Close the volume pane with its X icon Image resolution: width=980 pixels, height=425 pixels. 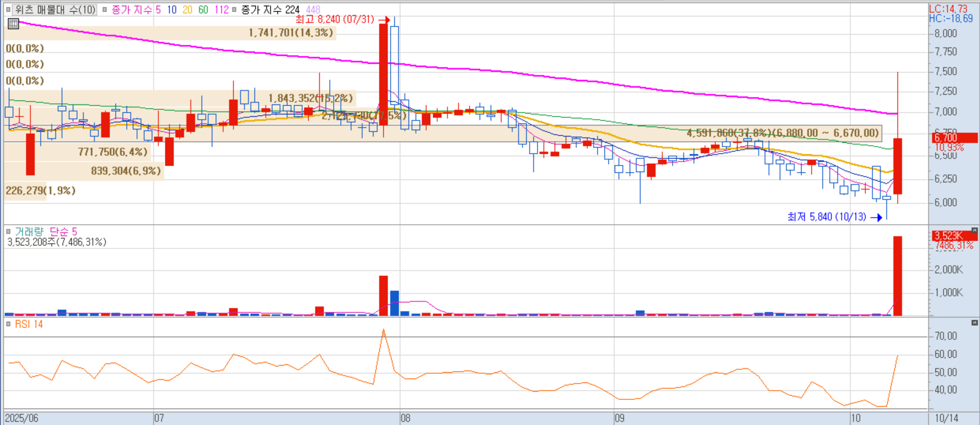[975, 230]
